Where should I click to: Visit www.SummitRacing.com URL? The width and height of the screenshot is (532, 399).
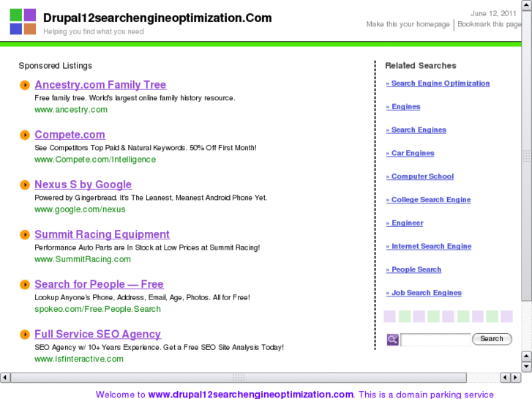[x=83, y=259]
